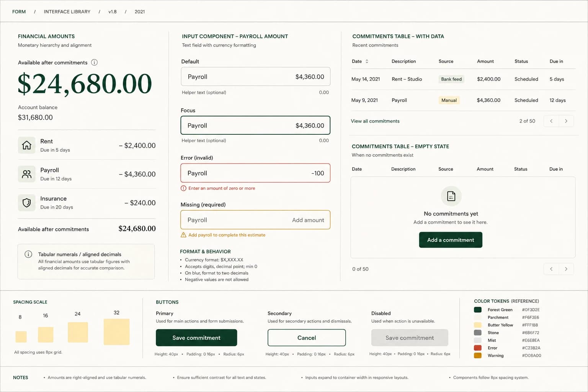
Task: Click the Cancel secondary button
Action: click(x=307, y=338)
